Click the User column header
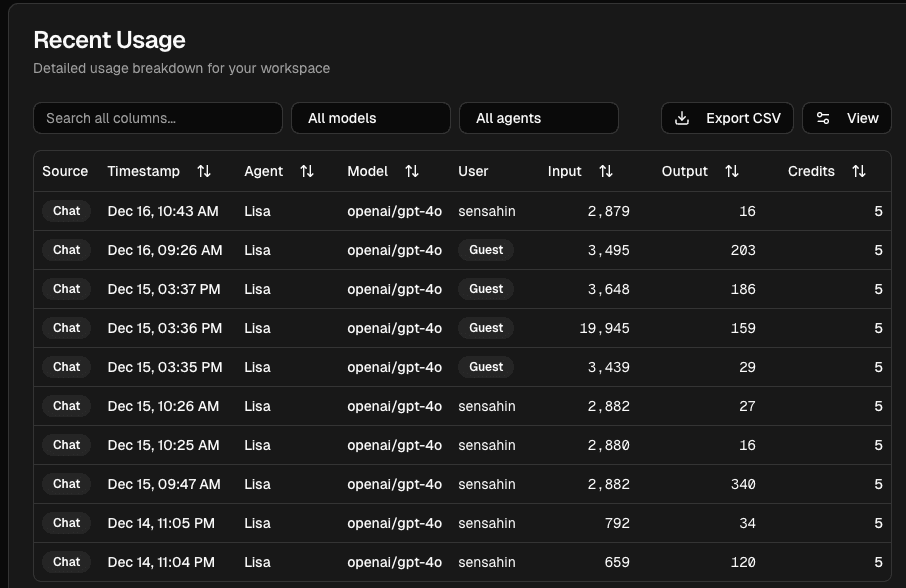The image size is (906, 588). pyautogui.click(x=473, y=171)
